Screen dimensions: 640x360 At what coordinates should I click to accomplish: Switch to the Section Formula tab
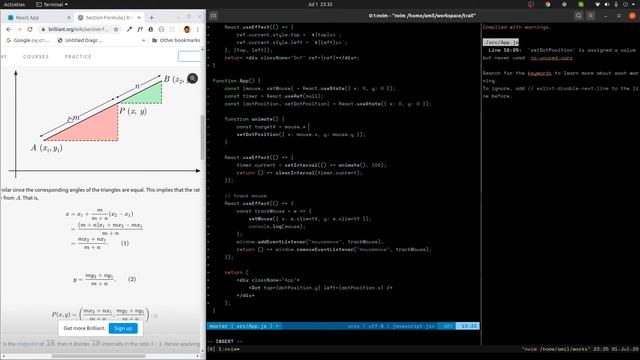109,18
